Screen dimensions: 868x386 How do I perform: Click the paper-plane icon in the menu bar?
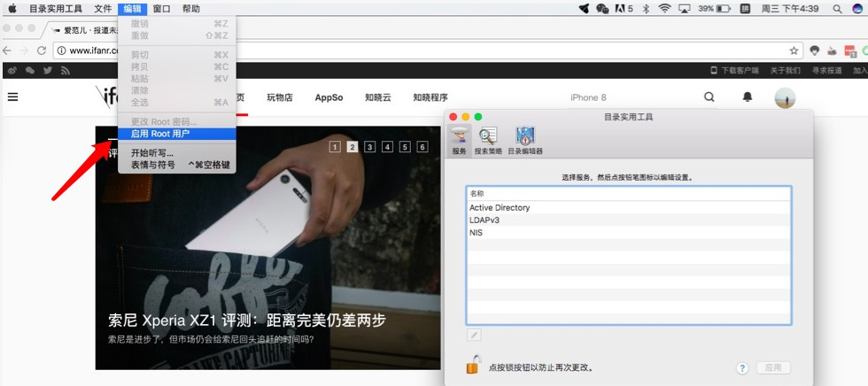tap(584, 8)
